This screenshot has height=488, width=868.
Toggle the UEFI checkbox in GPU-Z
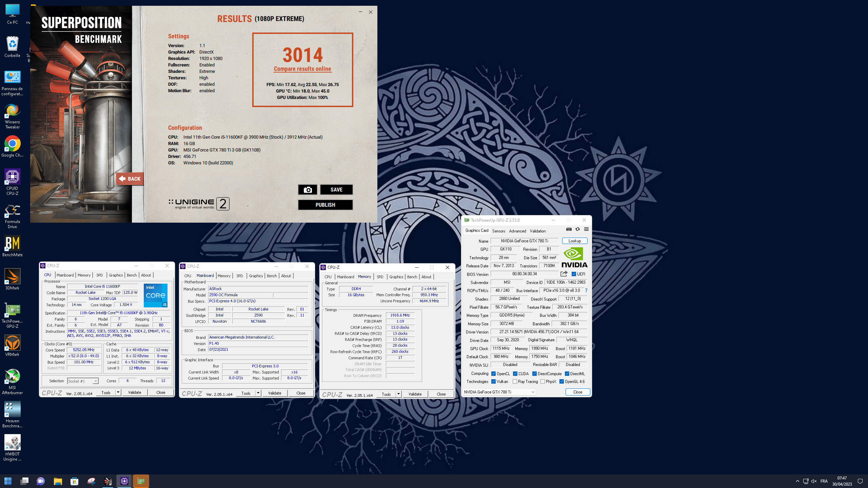click(x=574, y=274)
